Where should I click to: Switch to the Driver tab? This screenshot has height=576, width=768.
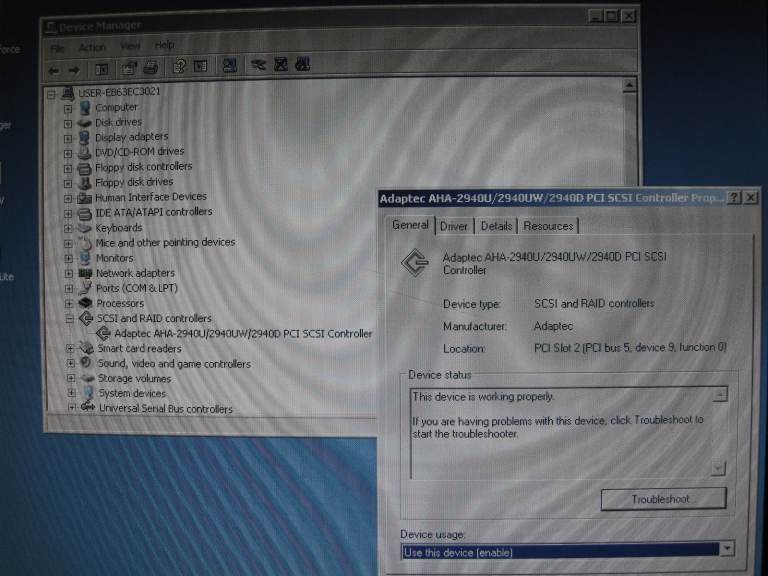tap(454, 227)
